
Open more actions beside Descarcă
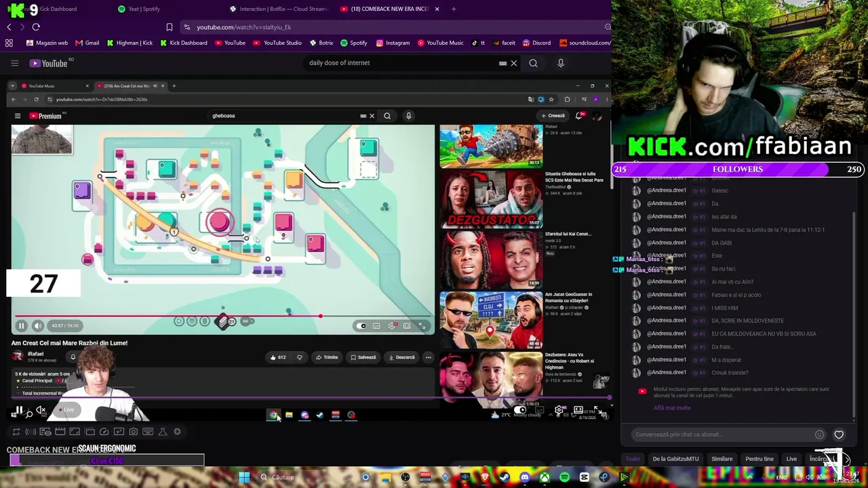(428, 357)
